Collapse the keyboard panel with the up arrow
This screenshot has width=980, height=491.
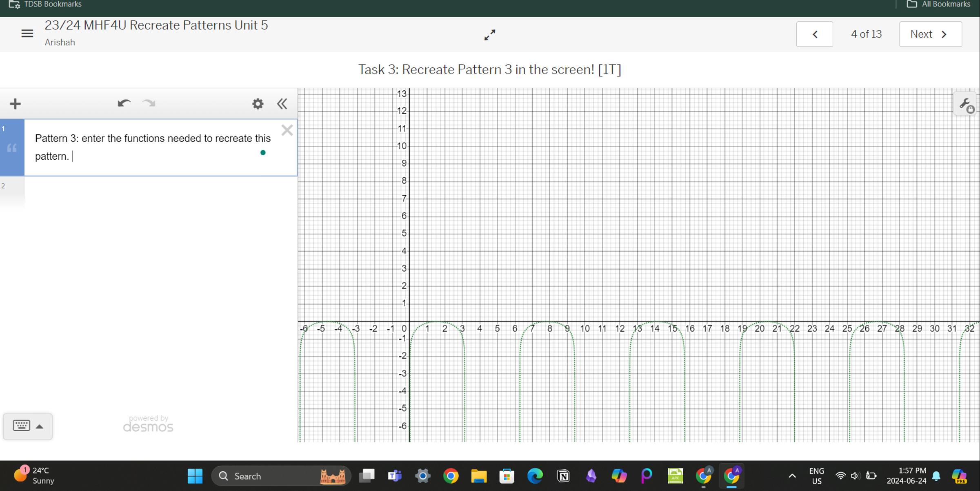[40, 426]
